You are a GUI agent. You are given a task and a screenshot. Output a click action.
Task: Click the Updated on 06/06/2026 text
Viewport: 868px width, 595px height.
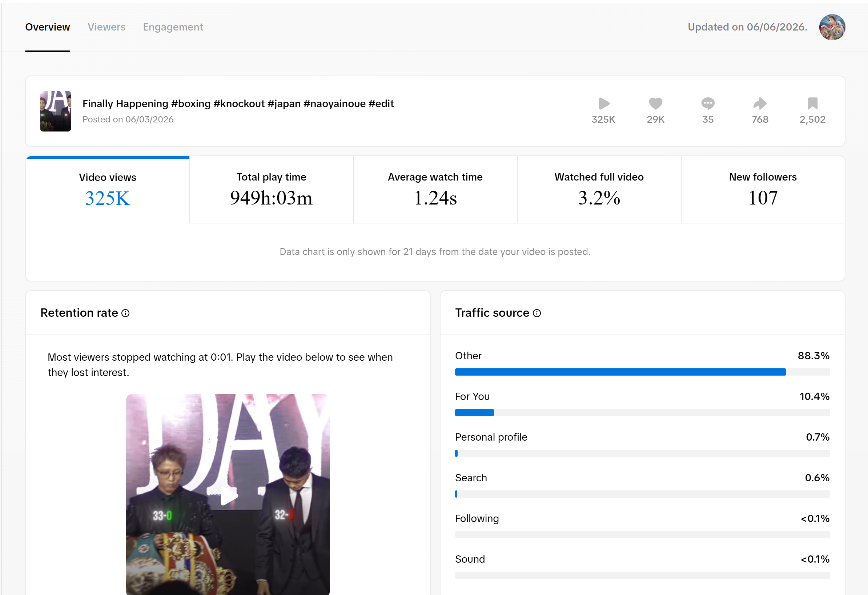coord(747,27)
